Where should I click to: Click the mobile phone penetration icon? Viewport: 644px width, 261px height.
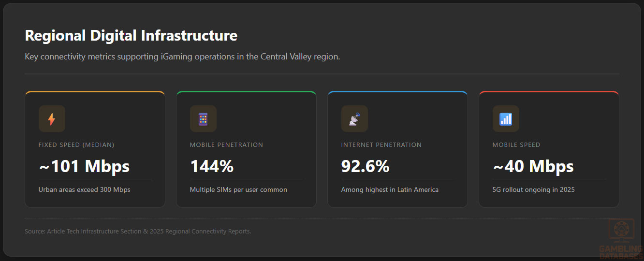click(x=203, y=119)
